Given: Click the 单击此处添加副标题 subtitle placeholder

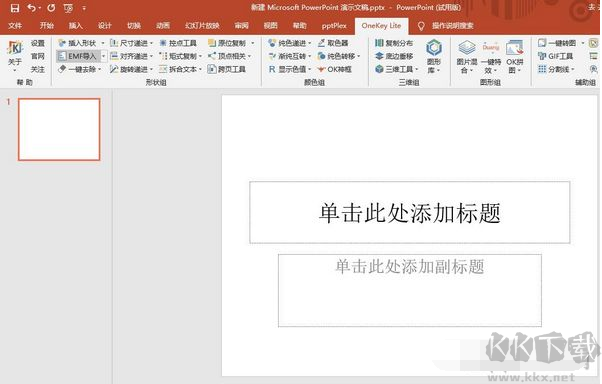Looking at the screenshot, I should 410,290.
